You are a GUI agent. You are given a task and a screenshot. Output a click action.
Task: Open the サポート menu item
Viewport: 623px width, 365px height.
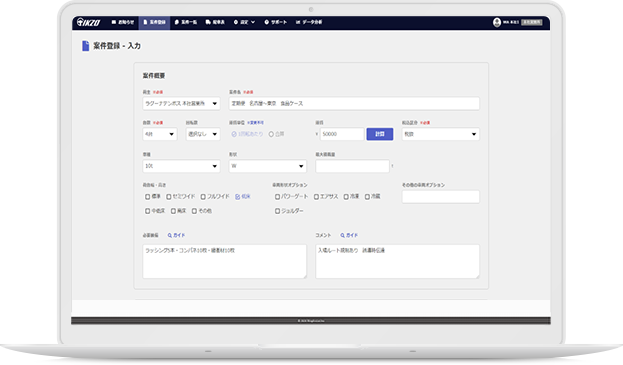(275, 22)
